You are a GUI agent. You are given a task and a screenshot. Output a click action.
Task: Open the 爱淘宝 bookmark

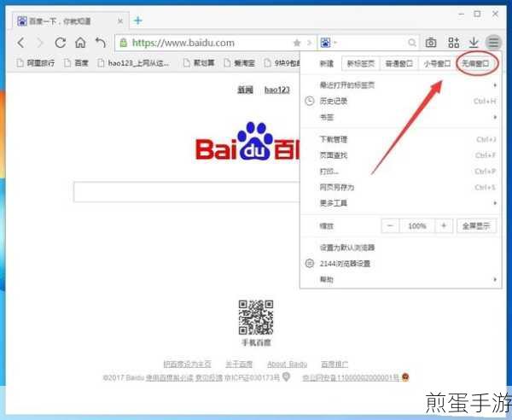tap(239, 62)
